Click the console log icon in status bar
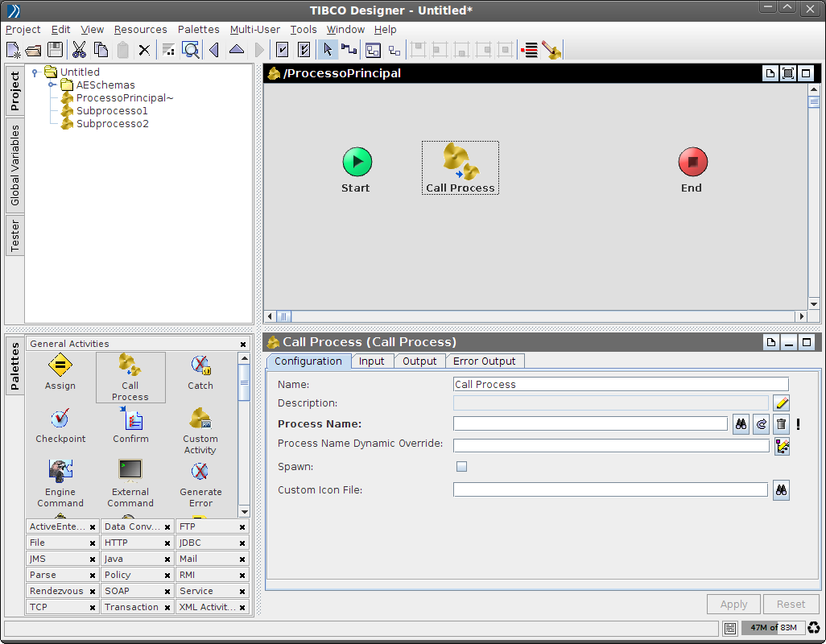This screenshot has width=826, height=644. (730, 628)
